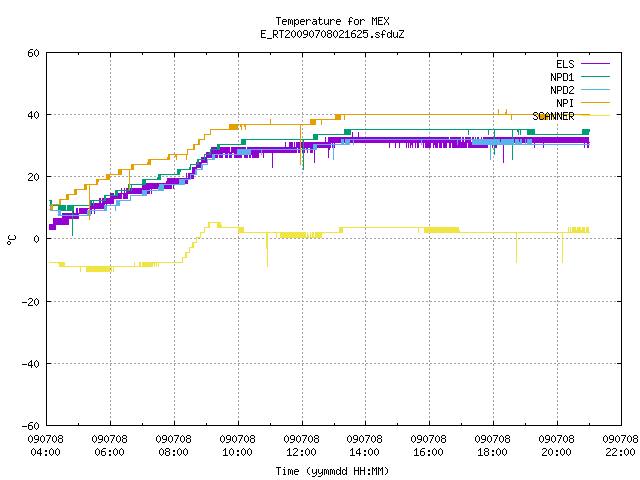Click the x-axis tick label 22:00
The width and height of the screenshot is (640, 480).
click(x=620, y=452)
